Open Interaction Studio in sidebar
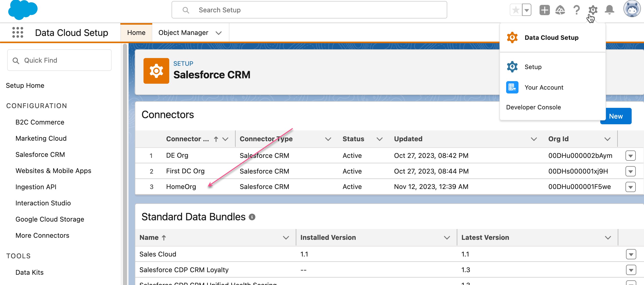This screenshot has height=285, width=644. (43, 203)
